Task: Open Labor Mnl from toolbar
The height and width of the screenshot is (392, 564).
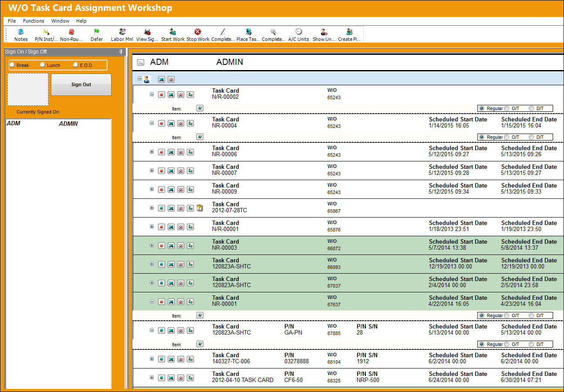Action: click(122, 35)
